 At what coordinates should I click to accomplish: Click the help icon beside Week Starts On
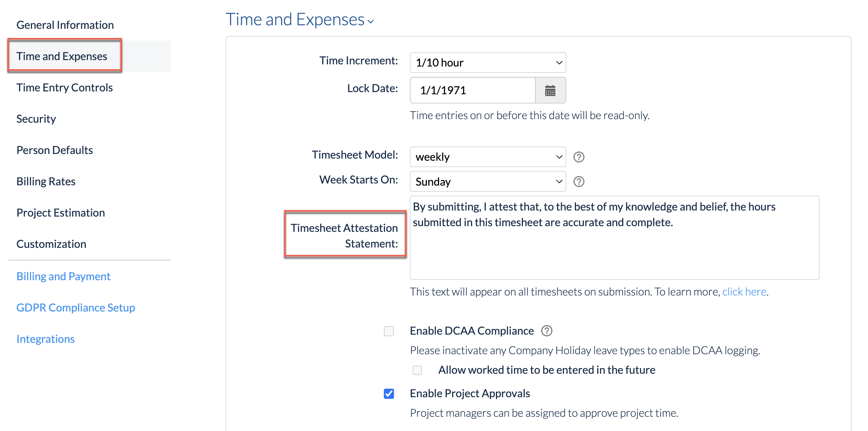coord(579,181)
